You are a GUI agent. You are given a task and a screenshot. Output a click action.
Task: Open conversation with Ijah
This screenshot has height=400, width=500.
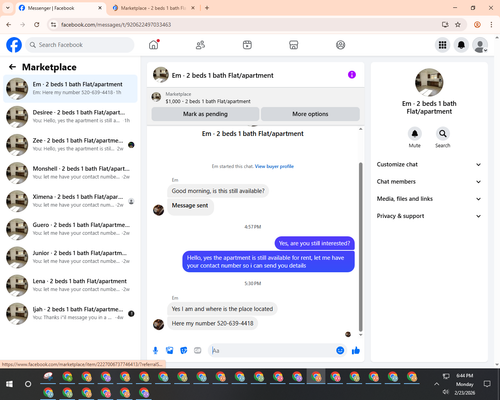[x=70, y=314]
